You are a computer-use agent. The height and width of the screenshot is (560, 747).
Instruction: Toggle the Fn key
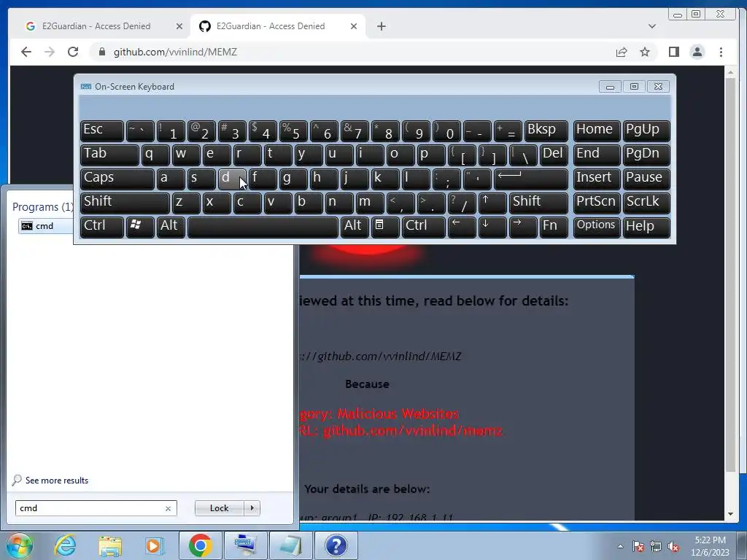(554, 227)
